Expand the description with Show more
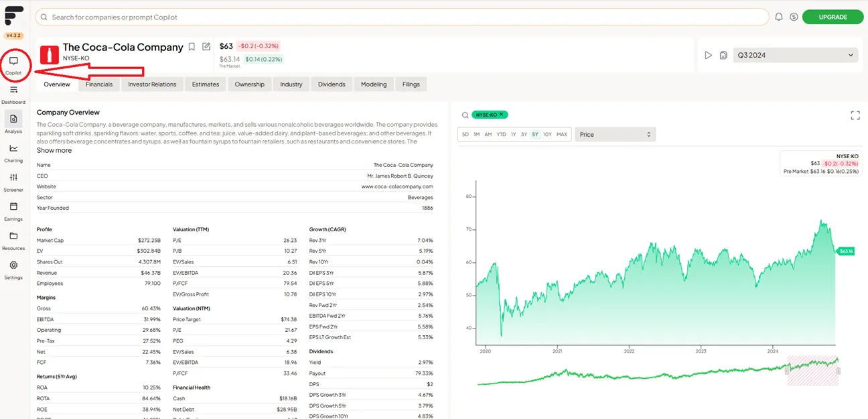 coord(54,150)
